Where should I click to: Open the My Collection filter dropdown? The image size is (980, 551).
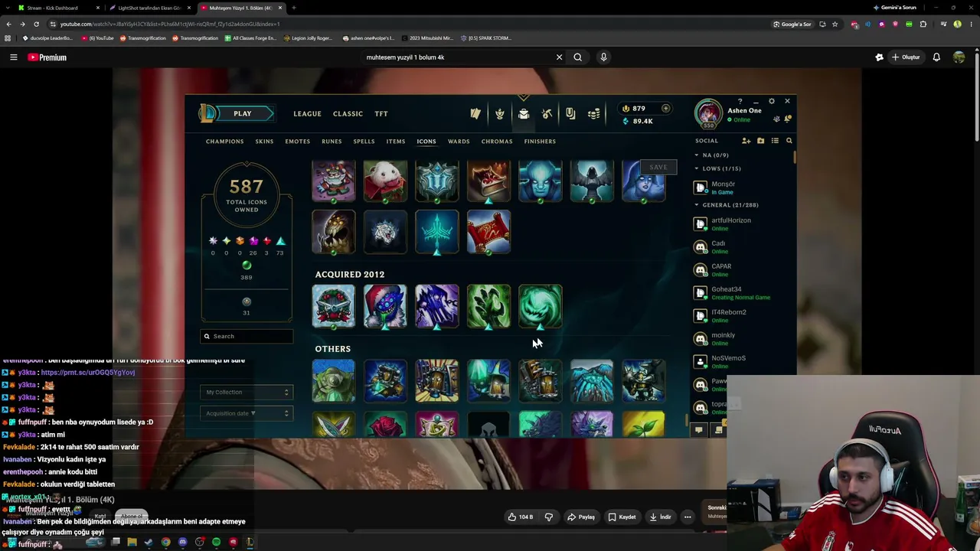click(247, 393)
